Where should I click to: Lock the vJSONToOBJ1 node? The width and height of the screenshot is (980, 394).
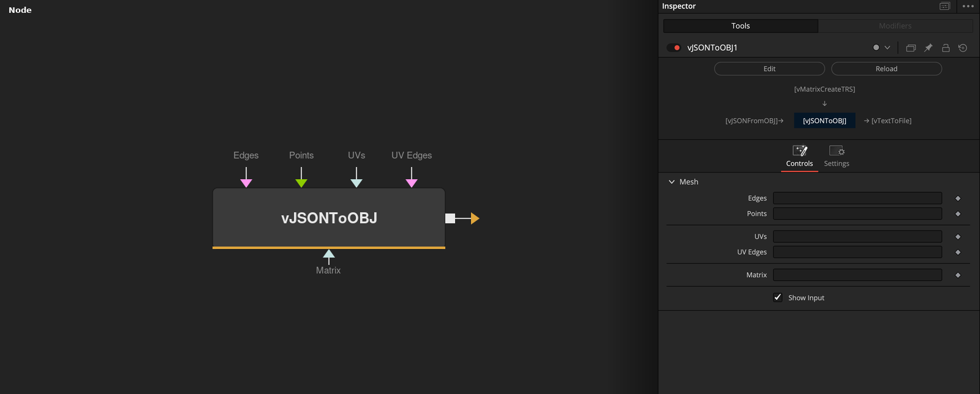pos(946,48)
